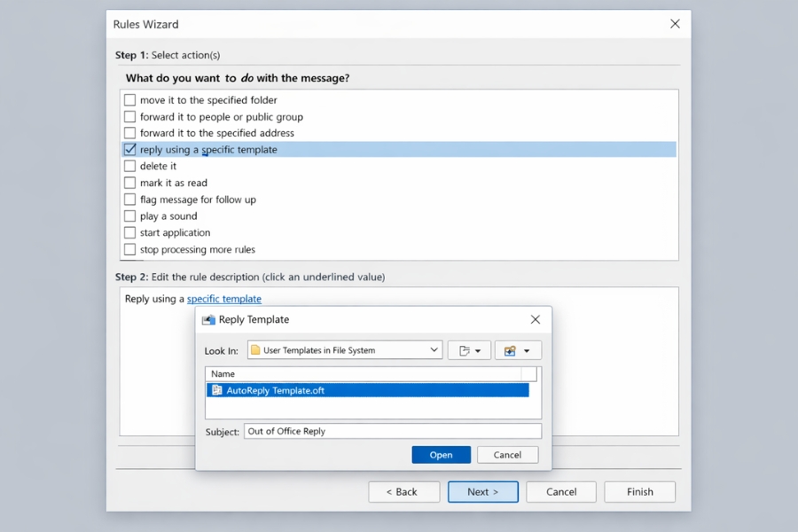Enable 'stop processing more rules'
The image size is (798, 532).
coord(130,250)
